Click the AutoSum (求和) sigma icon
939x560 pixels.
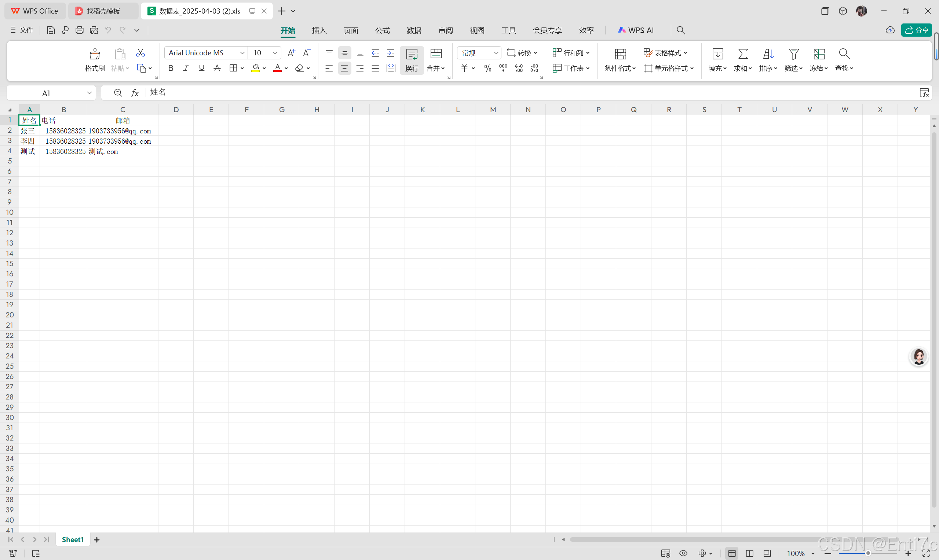click(743, 54)
